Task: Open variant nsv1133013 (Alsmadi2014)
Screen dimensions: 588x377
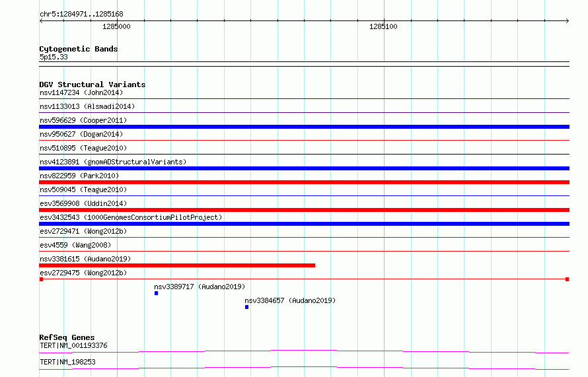Action: (x=87, y=106)
